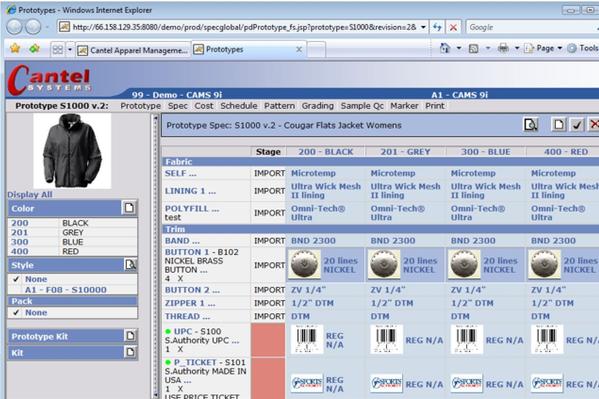
Task: Click the page icon in Prototype Kit header
Action: point(130,336)
